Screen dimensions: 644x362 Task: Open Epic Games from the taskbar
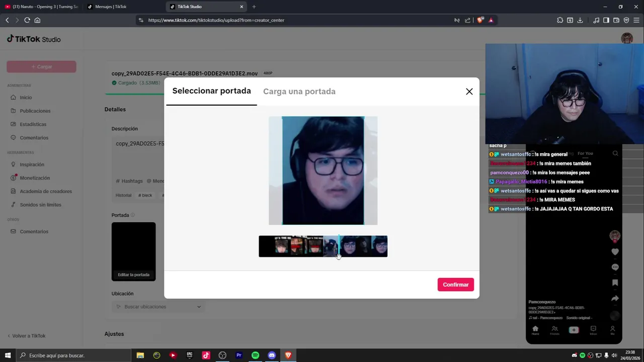coord(190,355)
